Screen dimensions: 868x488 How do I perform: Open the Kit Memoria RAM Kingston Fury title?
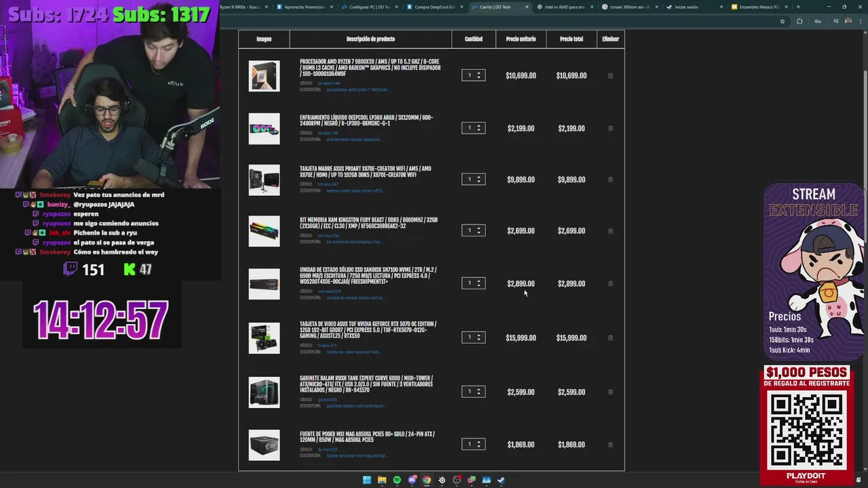click(368, 223)
